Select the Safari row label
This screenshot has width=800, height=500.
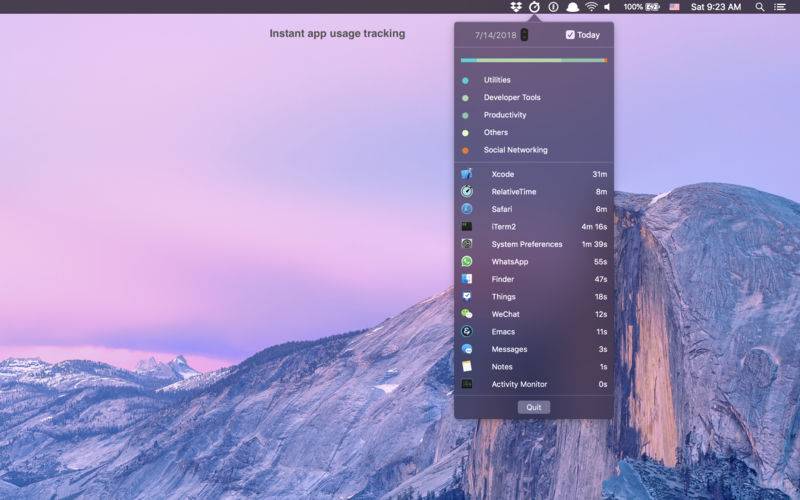point(502,209)
